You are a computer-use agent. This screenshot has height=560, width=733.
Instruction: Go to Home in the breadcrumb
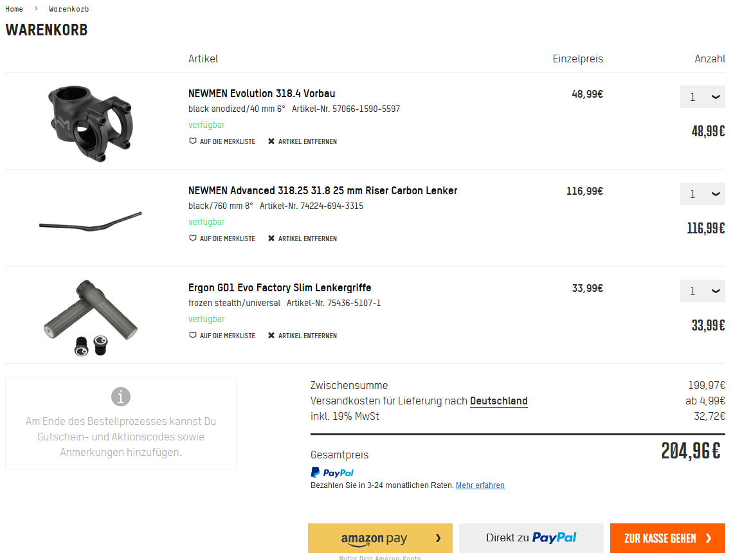coord(14,9)
